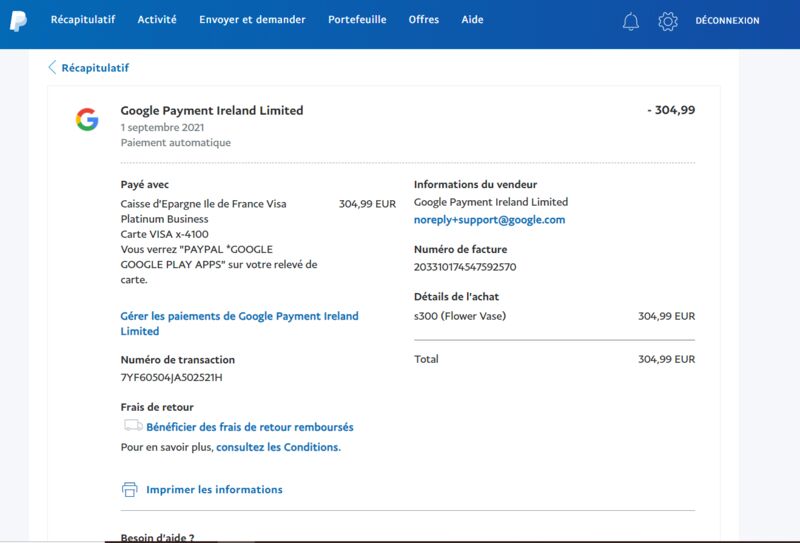This screenshot has height=543, width=800.
Task: Click the Informations du vendeur heading
Action: tap(475, 184)
